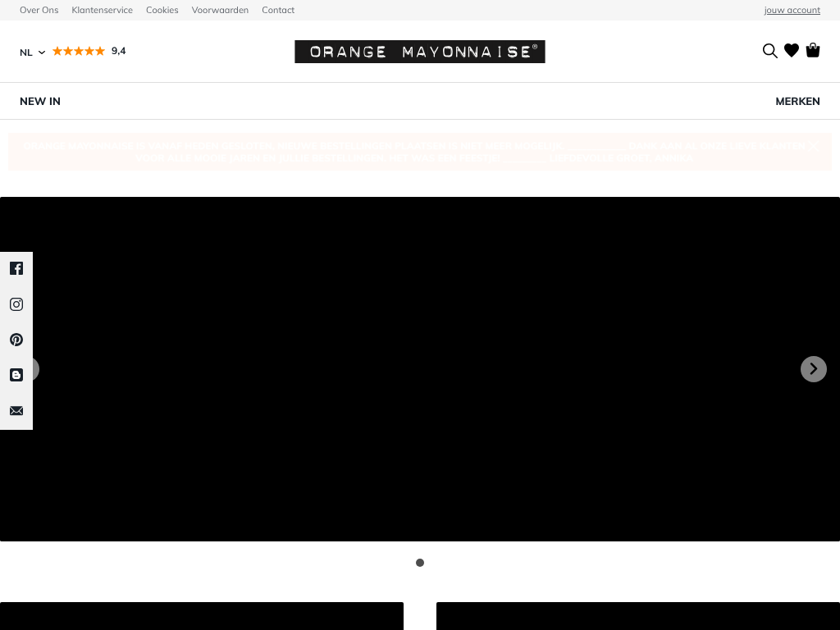Open the Klantenservice link
Screen dimensions: 840x630
(x=102, y=10)
